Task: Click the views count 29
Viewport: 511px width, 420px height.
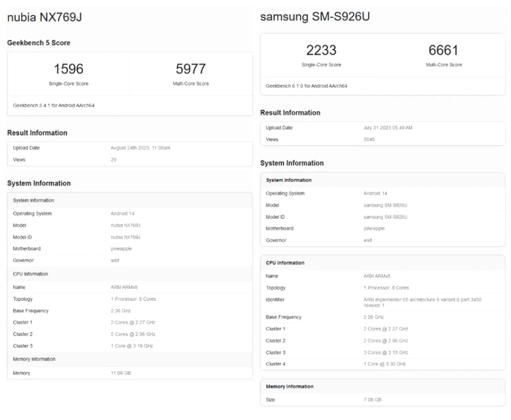Action: coord(113,160)
